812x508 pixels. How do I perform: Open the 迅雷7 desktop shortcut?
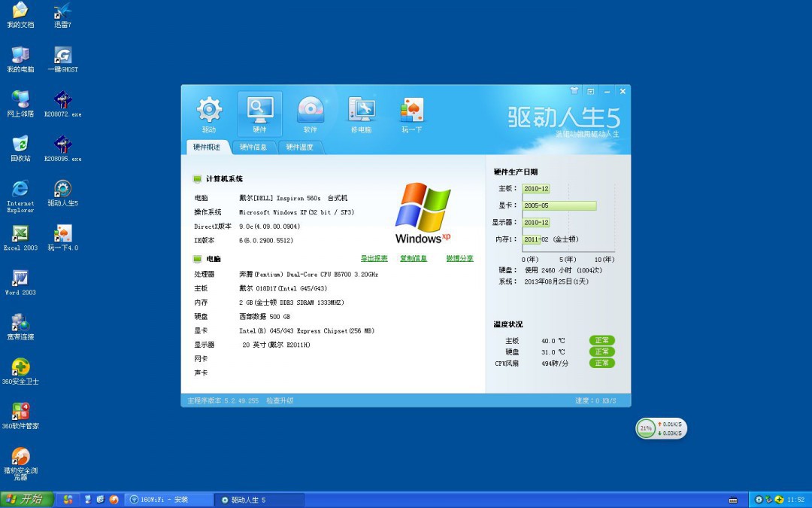62,15
